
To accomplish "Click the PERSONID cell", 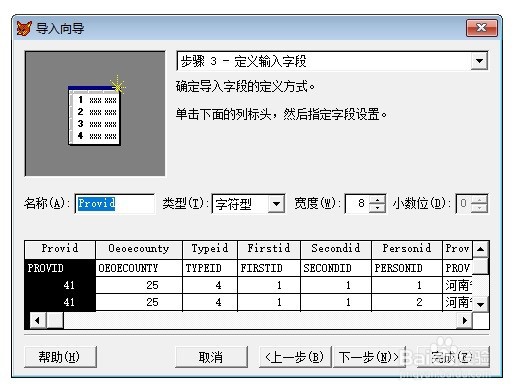I will tap(407, 268).
